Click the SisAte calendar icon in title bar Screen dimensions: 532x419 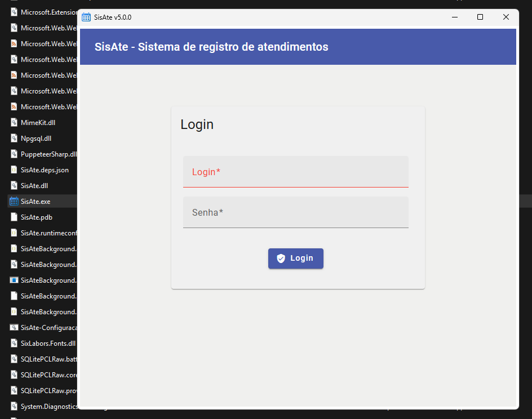pyautogui.click(x=86, y=17)
